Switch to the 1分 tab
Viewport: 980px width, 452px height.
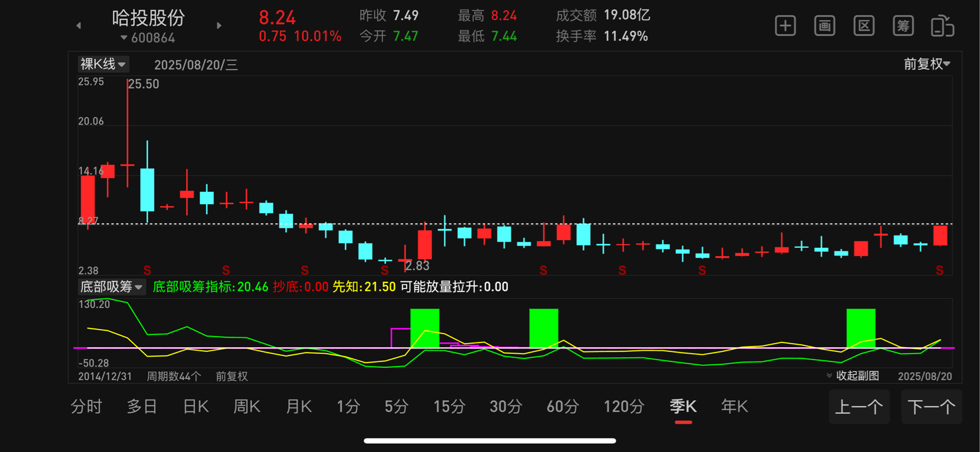(348, 407)
